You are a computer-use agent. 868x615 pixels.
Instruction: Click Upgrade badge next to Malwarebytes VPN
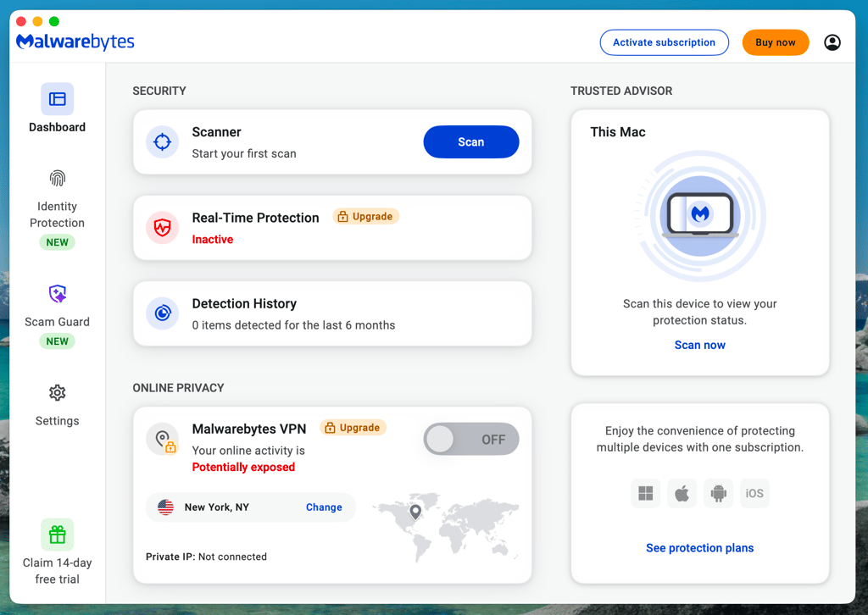(353, 428)
